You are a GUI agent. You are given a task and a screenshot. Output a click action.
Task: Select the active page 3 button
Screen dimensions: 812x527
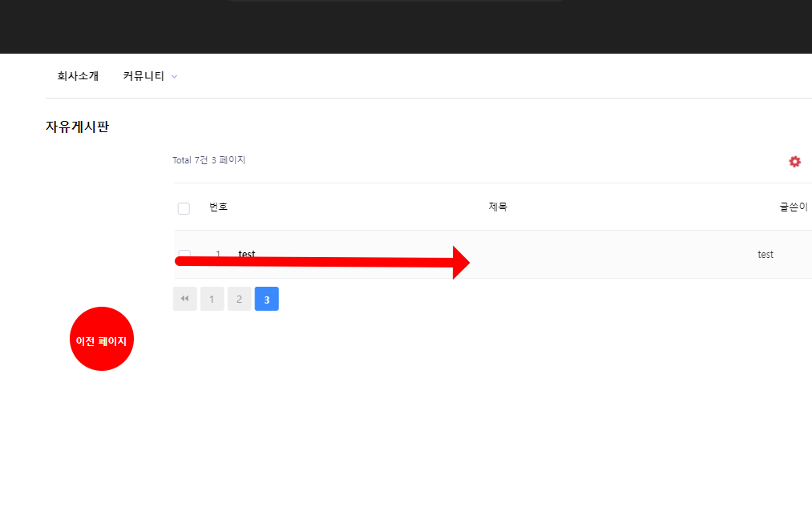tap(266, 299)
